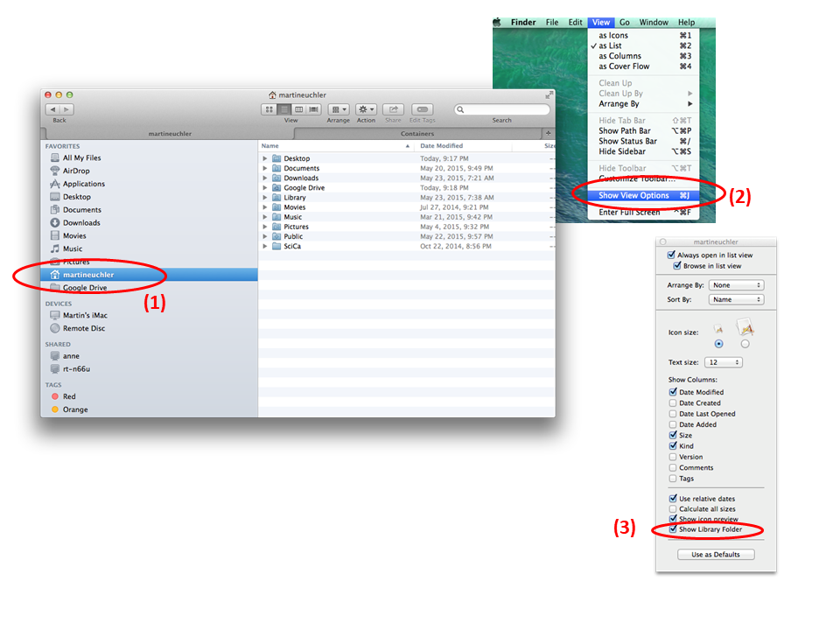Select the larger icon size radio button

pos(745,344)
